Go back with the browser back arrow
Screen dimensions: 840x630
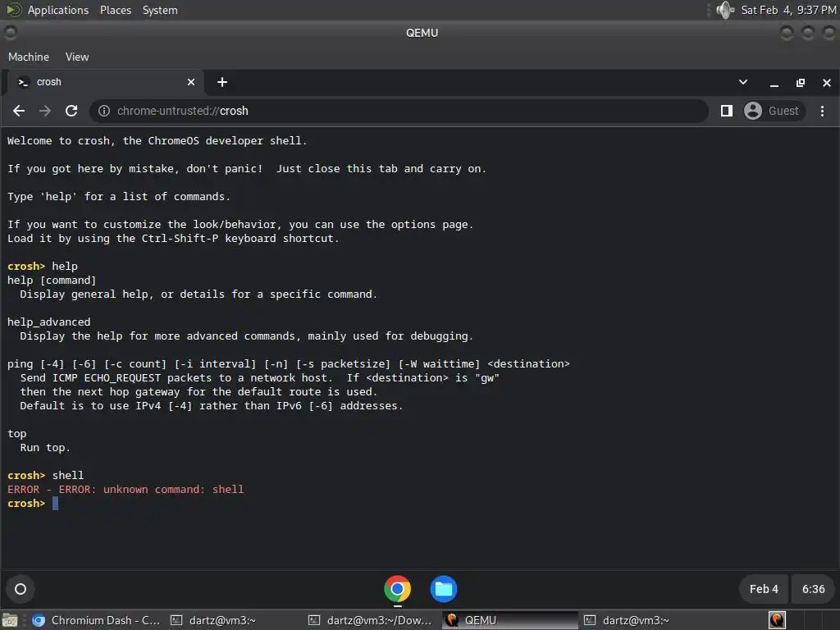[19, 111]
